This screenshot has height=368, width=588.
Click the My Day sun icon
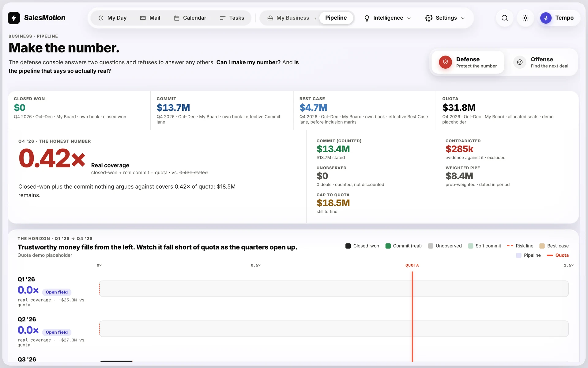101,18
